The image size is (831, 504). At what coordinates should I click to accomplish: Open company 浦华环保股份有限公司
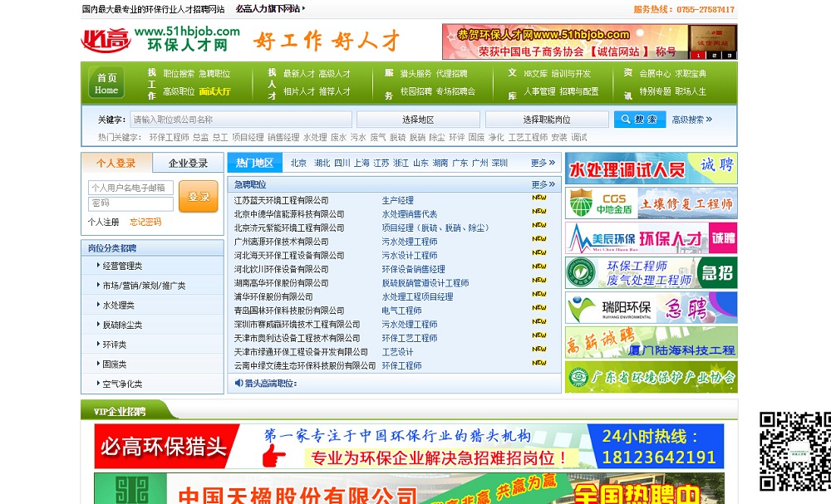pyautogui.click(x=273, y=296)
